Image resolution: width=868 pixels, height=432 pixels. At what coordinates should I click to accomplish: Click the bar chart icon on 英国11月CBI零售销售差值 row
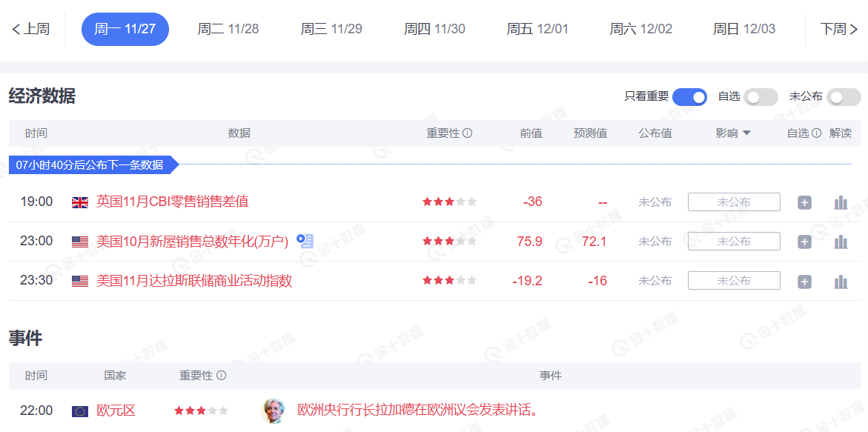coord(840,201)
